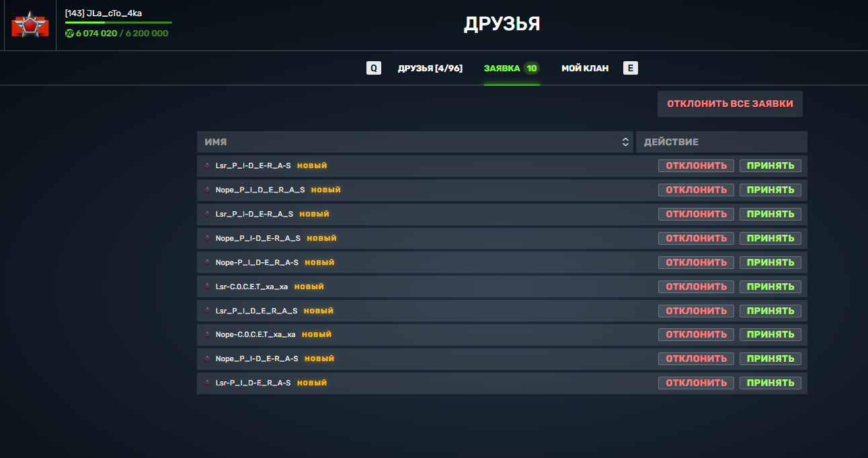Click player name [143] JLa_cTo_4ka
Image resolution: width=868 pixels, height=458 pixels.
coord(104,13)
